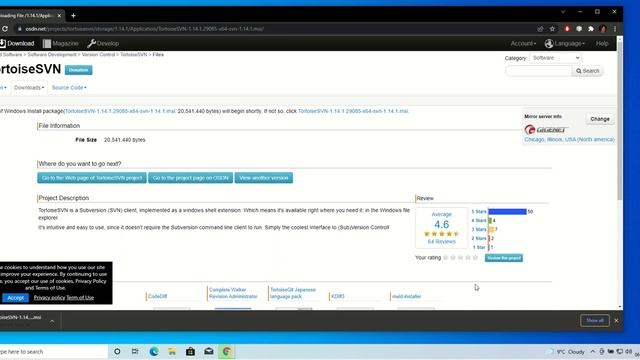Open the tab search chevron
This screenshot has width=640, height=360.
pyautogui.click(x=563, y=12)
